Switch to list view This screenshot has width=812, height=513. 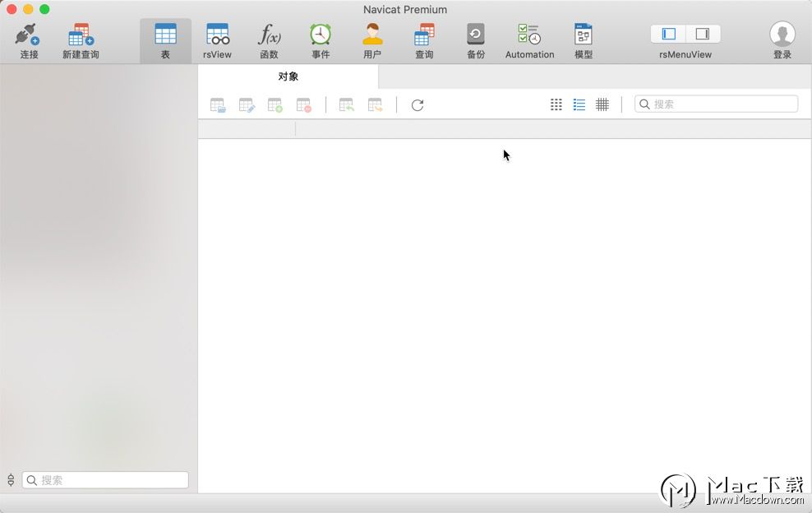click(579, 104)
